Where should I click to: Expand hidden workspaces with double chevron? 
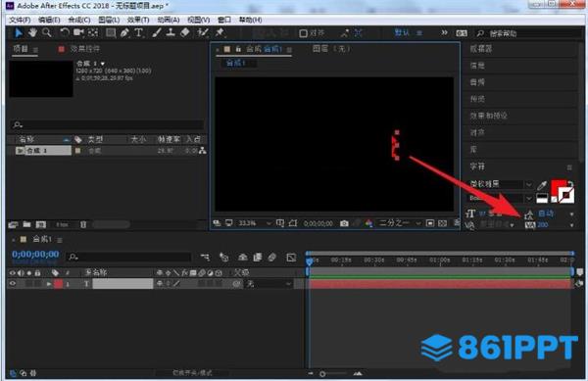444,33
